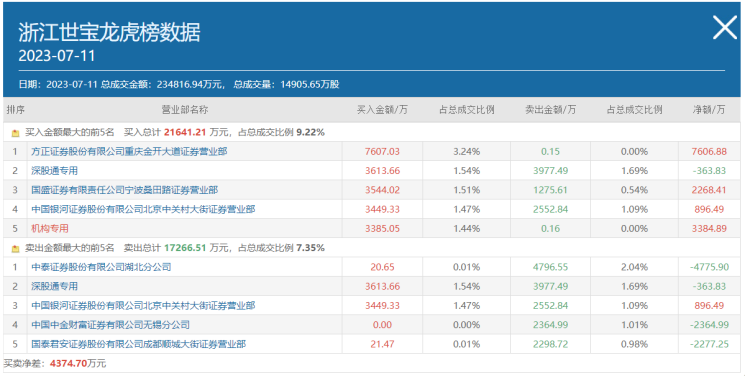The height and width of the screenshot is (376, 746).
Task: Select the 1.44% share cell
Action: coord(466,228)
